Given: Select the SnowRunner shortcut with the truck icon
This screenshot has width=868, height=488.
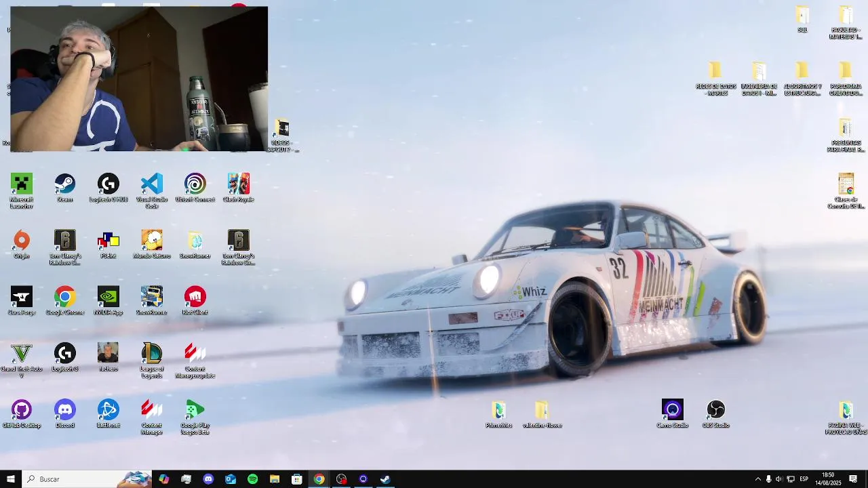Looking at the screenshot, I should pos(152,300).
